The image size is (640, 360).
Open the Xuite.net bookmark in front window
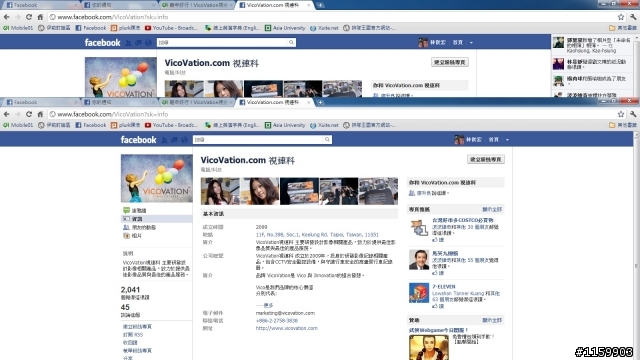[324, 125]
